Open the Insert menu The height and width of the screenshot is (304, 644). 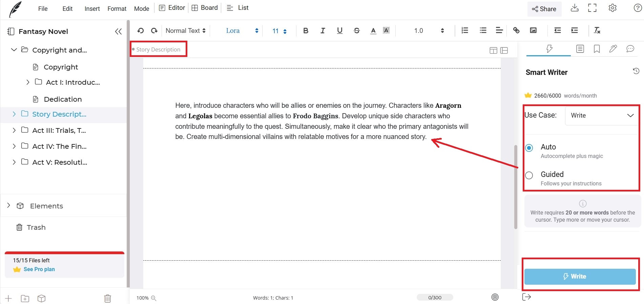92,8
